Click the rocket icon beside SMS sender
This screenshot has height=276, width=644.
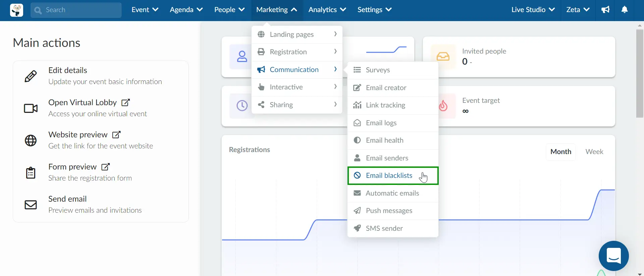pos(357,228)
